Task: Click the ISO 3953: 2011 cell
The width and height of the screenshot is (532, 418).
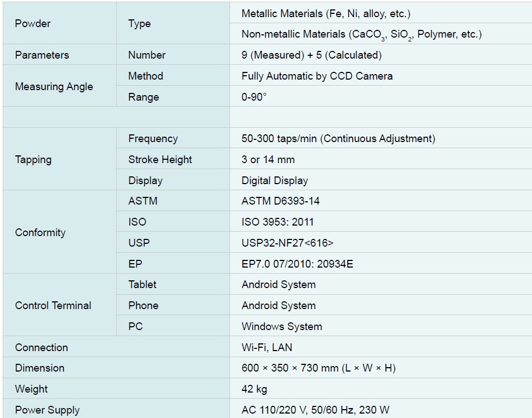Action: coord(277,222)
